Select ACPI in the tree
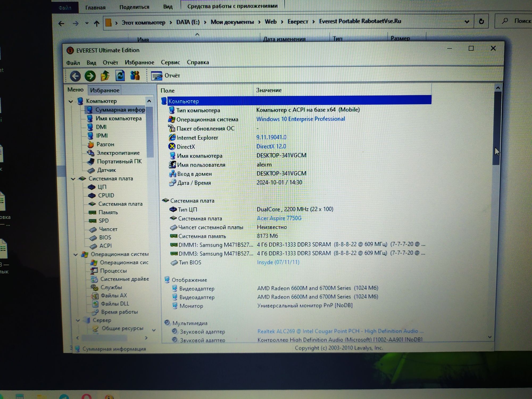The image size is (532, 399). click(105, 246)
